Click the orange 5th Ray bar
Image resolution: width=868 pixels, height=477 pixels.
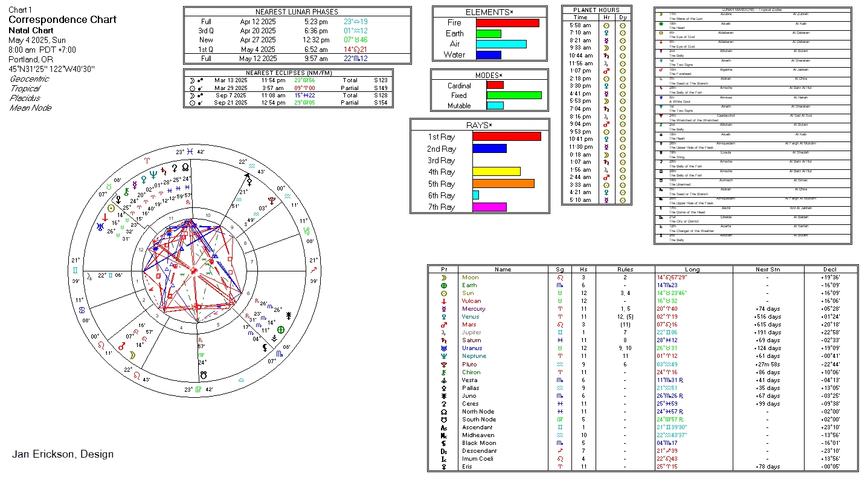coord(503,183)
